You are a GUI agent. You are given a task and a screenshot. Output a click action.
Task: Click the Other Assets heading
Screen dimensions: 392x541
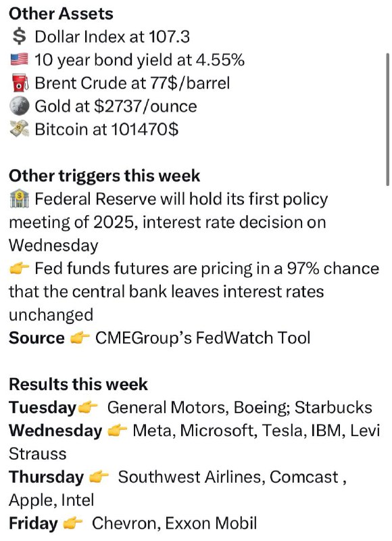click(61, 14)
